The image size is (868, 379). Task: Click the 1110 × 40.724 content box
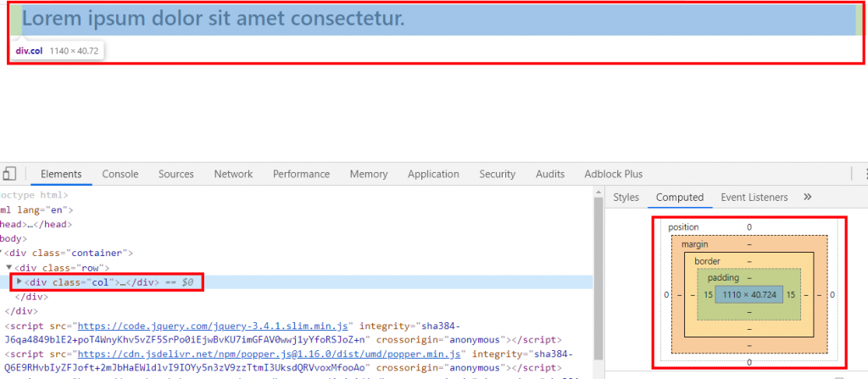(749, 295)
